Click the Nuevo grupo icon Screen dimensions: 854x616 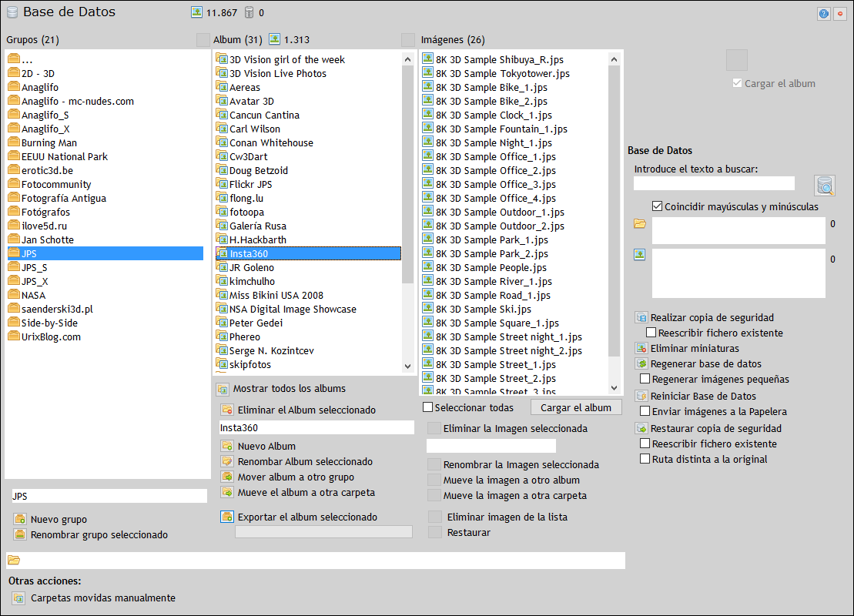[x=20, y=519]
